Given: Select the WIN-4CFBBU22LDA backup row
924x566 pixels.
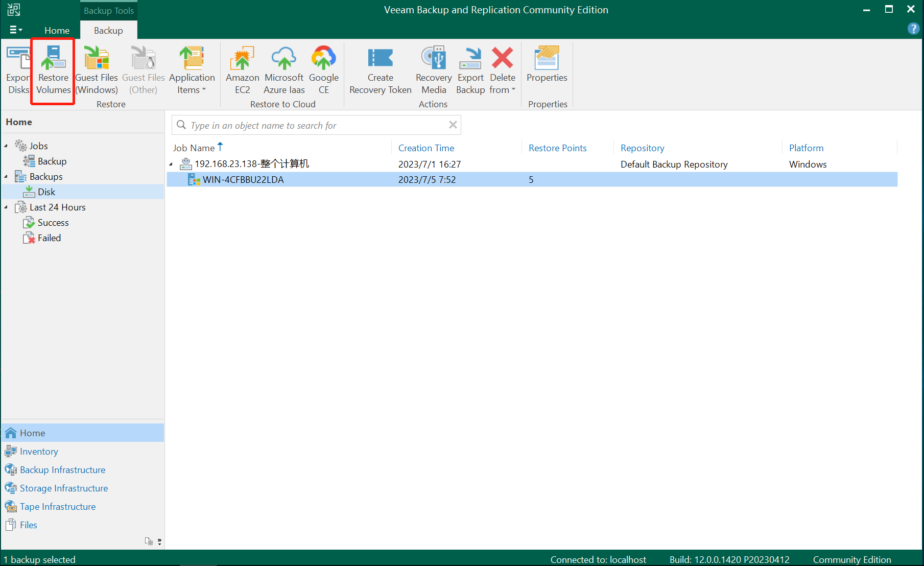Looking at the screenshot, I should (x=532, y=179).
